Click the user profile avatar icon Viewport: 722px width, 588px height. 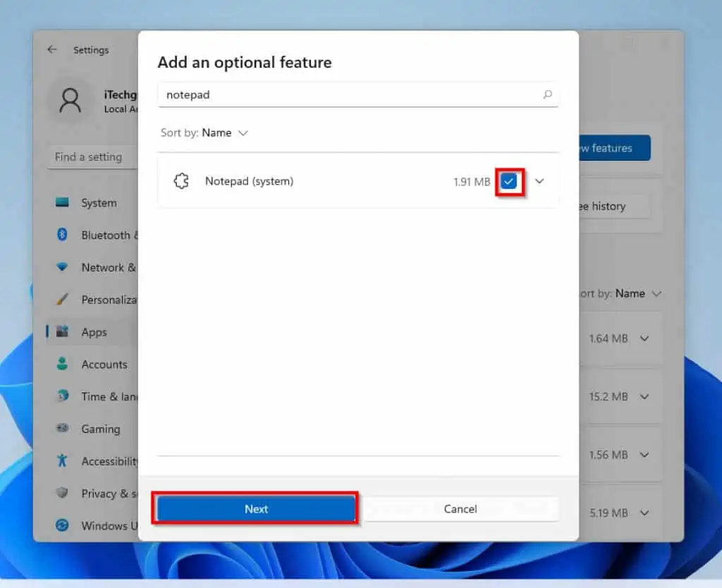(70, 101)
